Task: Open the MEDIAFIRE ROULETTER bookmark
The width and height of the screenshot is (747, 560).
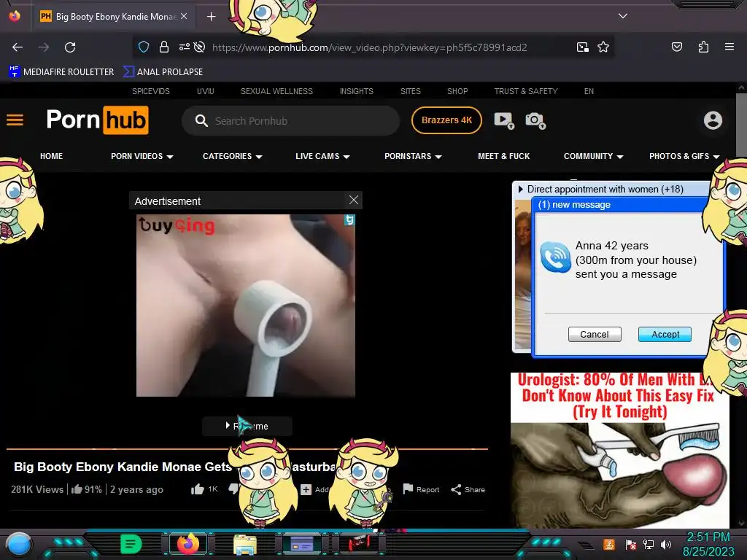Action: (61, 72)
